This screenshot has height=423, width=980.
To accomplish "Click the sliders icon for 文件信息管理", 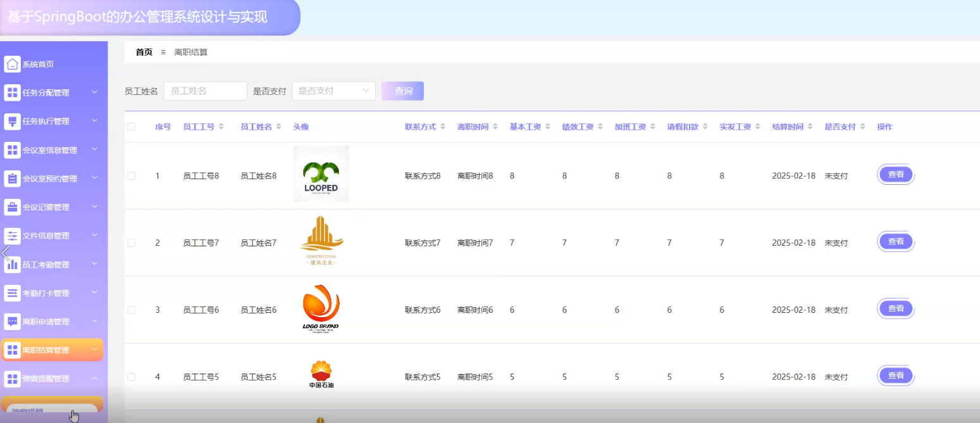I will pos(12,236).
